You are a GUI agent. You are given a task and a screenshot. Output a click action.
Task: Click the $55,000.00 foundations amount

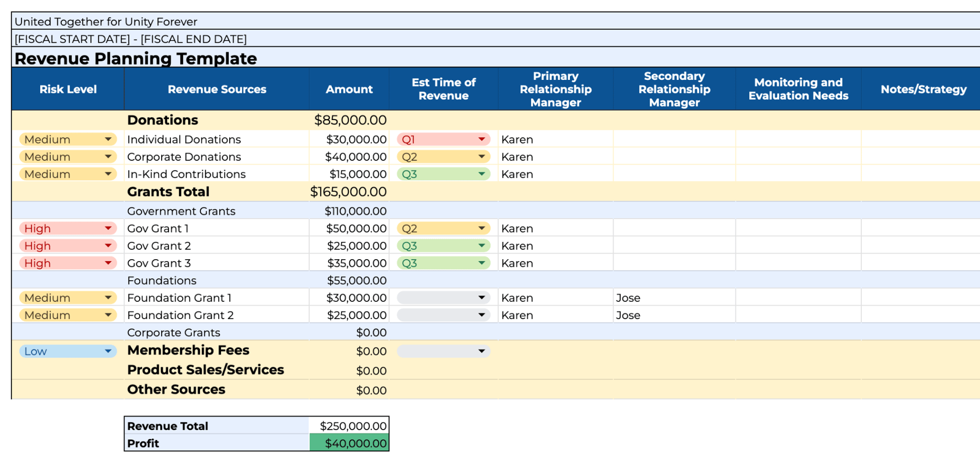pyautogui.click(x=357, y=281)
